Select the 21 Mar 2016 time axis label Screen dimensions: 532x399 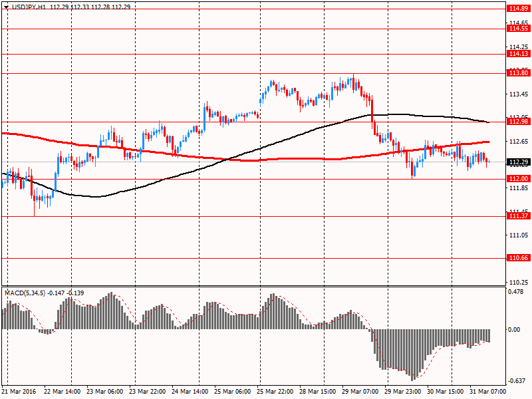click(19, 391)
